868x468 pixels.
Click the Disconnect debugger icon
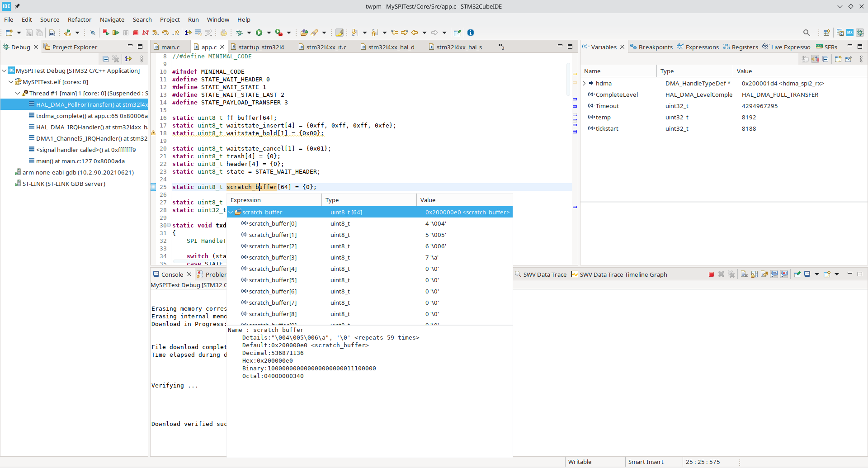146,33
